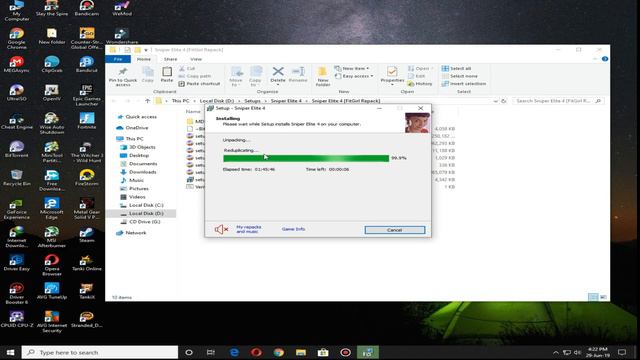Click Select none in ribbon
This screenshot has height=360, width=640.
(460, 76)
